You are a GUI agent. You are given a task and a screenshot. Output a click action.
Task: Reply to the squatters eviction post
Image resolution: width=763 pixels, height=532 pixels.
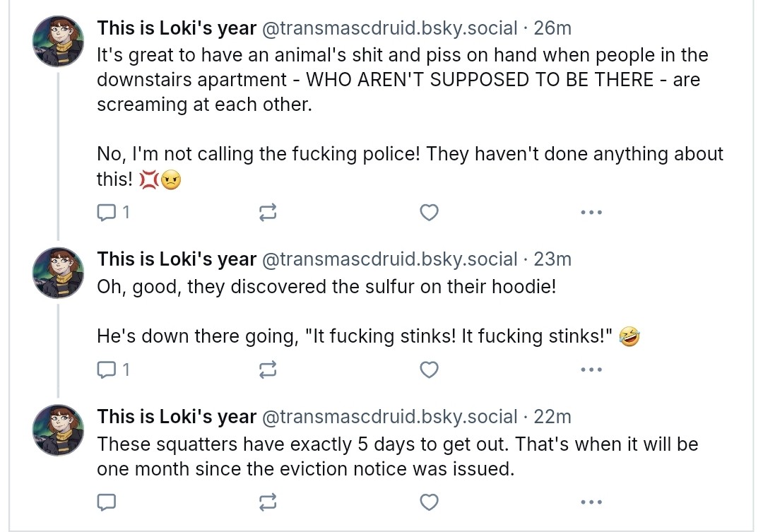tap(107, 502)
